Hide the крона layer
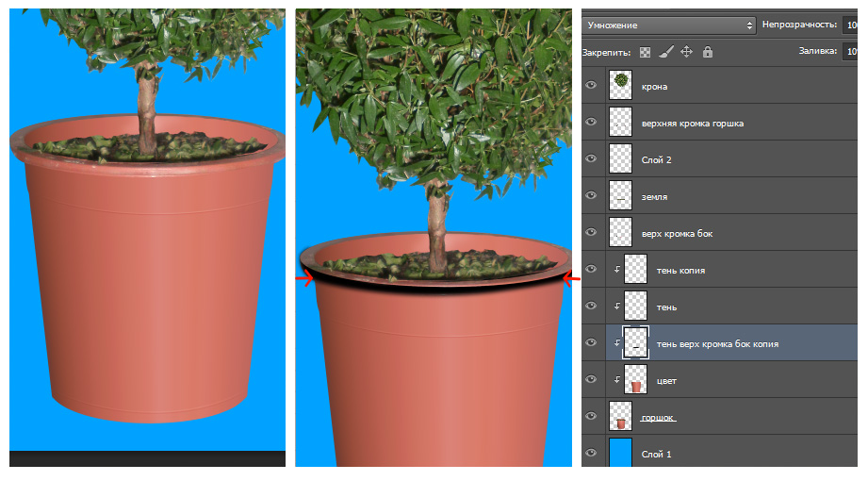The width and height of the screenshot is (868, 481). click(591, 85)
